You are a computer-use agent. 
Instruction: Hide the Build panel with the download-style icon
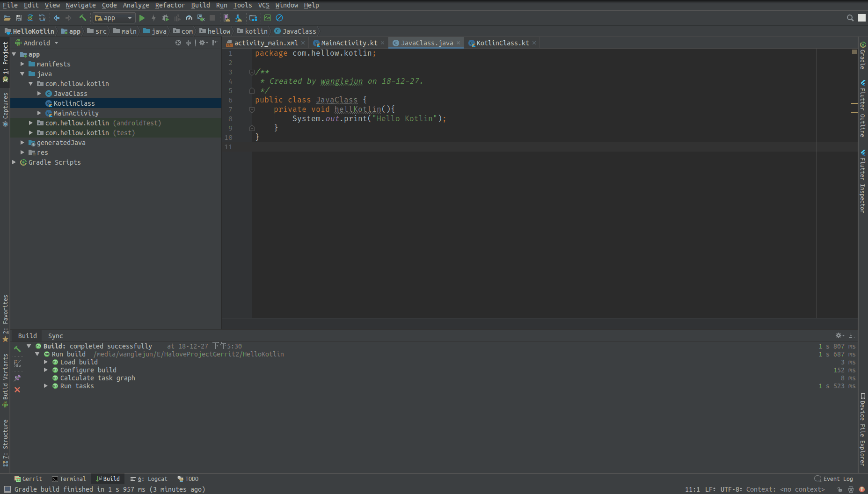(x=852, y=335)
